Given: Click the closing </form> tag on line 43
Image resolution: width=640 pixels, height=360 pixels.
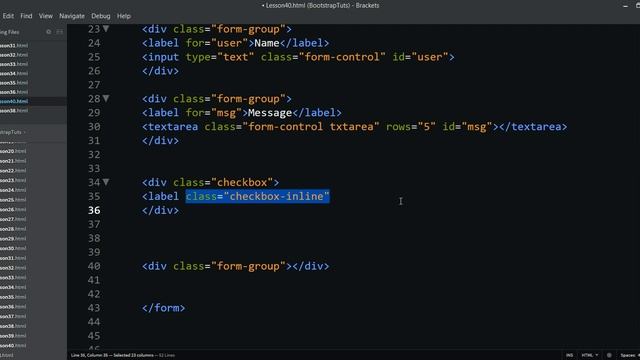Looking at the screenshot, I should [163, 308].
